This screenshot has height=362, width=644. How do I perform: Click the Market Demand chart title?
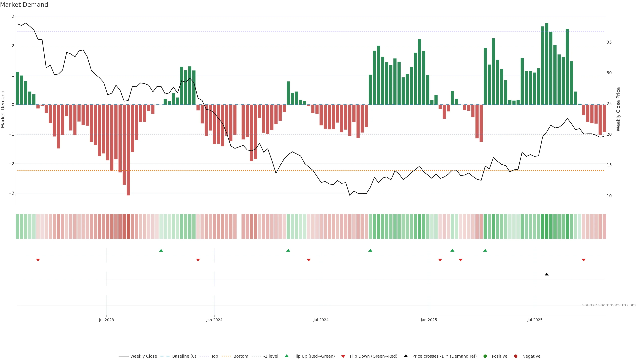point(24,5)
